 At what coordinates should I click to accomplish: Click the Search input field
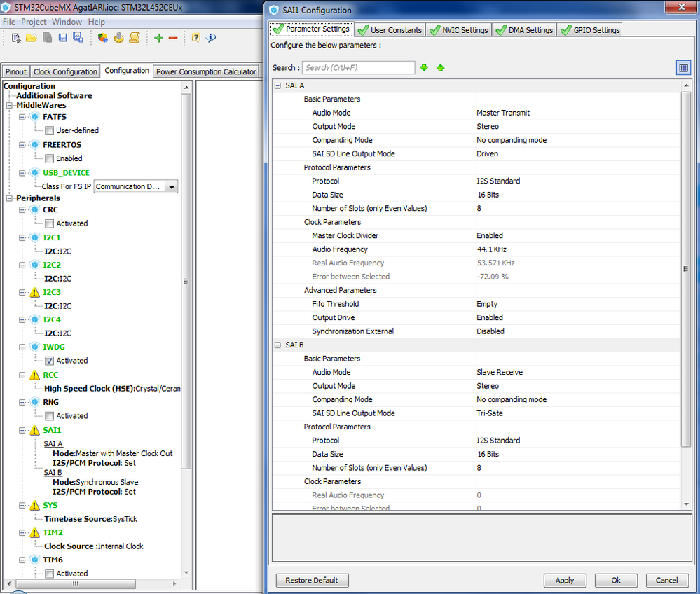tap(359, 67)
